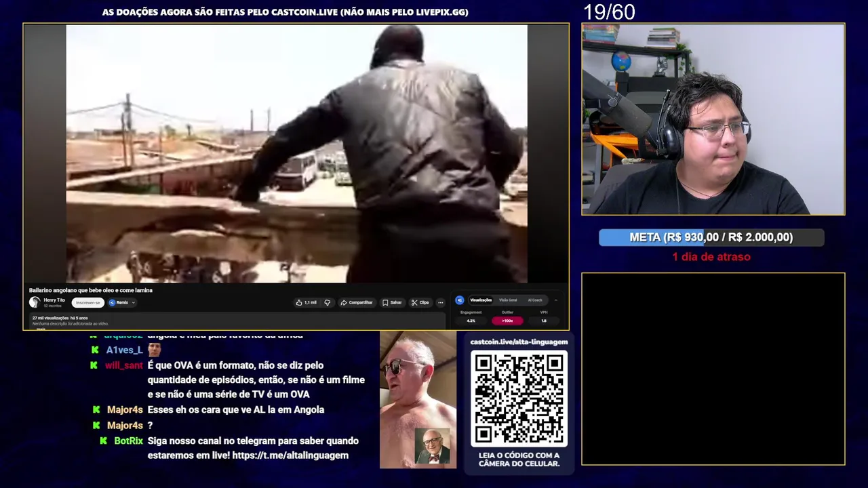Click the META donation progress bar
The width and height of the screenshot is (868, 488).
click(x=711, y=237)
